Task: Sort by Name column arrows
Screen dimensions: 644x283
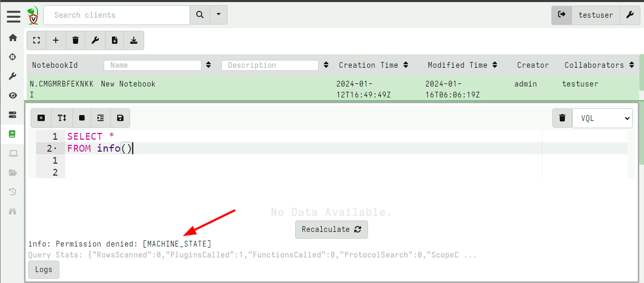Action: pos(208,65)
